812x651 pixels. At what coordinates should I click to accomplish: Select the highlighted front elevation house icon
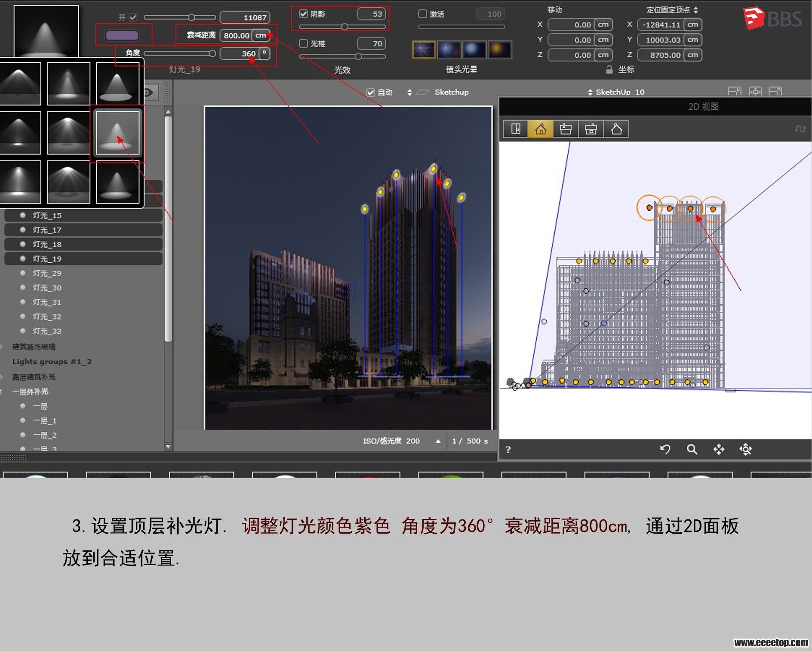coord(541,129)
